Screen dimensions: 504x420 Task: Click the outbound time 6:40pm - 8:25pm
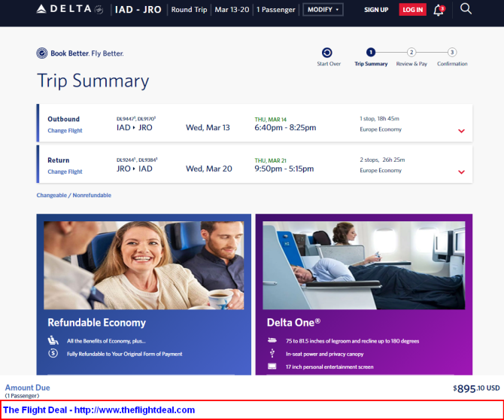tap(285, 127)
